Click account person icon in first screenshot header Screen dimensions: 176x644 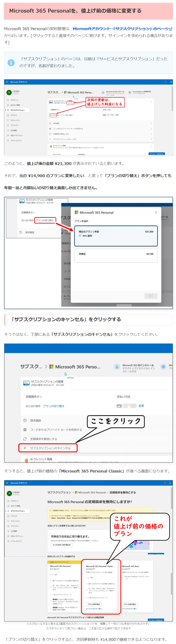[x=171, y=82]
